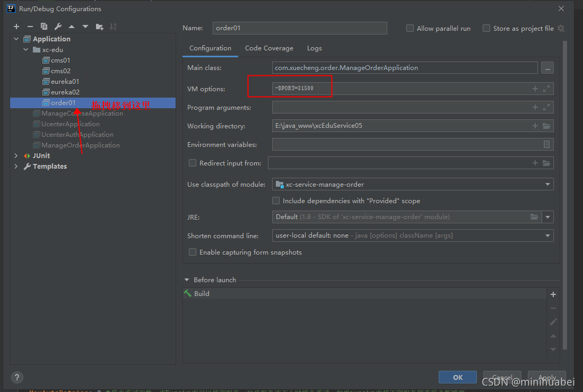Expand the VM options field

click(x=546, y=89)
